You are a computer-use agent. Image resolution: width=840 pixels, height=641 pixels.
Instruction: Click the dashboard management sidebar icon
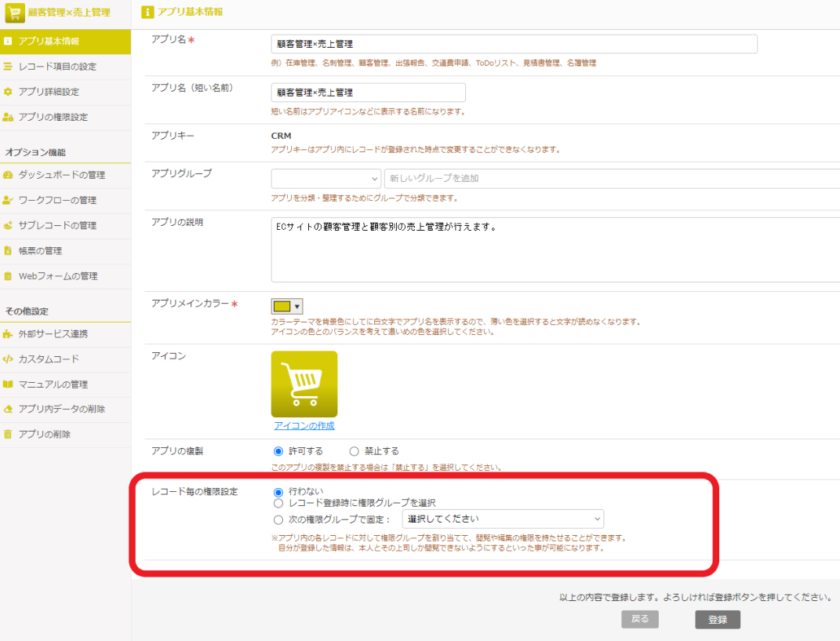8,175
